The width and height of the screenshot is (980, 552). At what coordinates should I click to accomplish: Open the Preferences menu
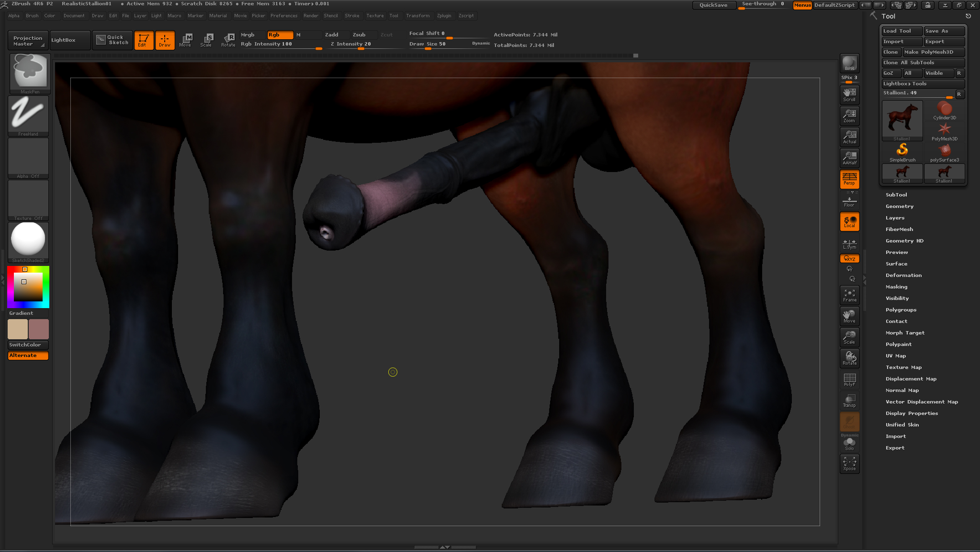pyautogui.click(x=283, y=16)
